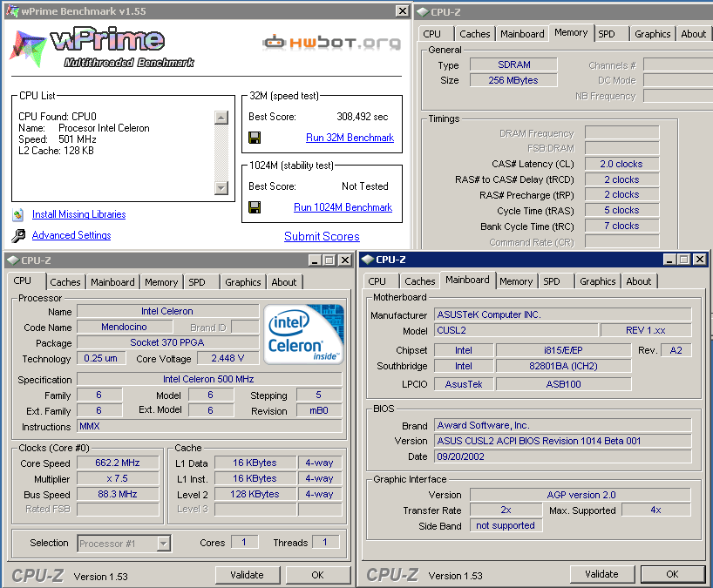Run the 32M Benchmark
Screen dimensions: 713x588
tap(350, 138)
